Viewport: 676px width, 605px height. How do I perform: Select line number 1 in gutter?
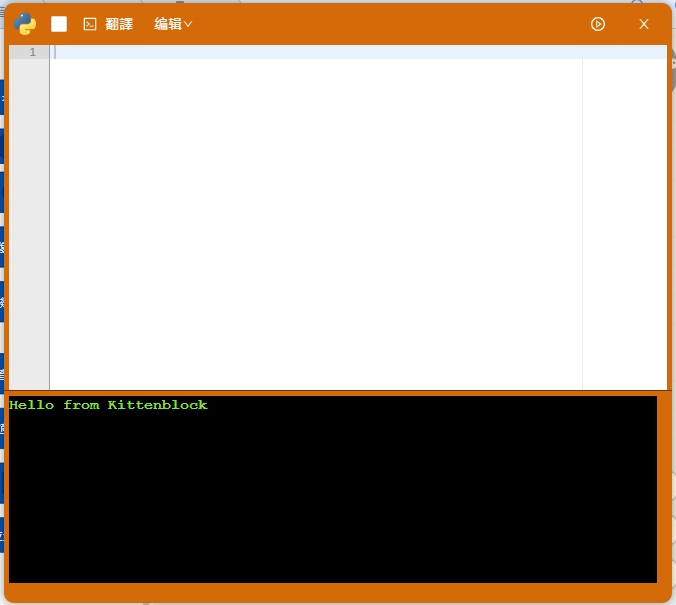[x=32, y=52]
